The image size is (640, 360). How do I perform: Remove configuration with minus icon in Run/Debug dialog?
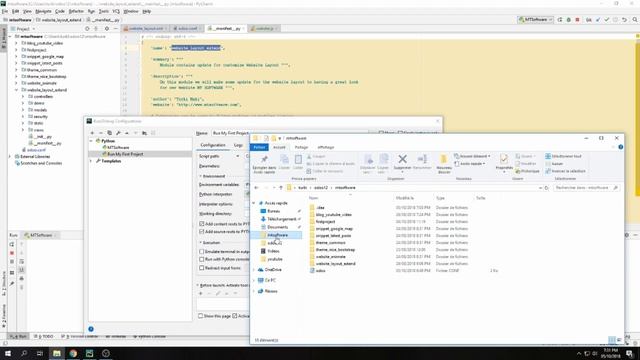101,133
